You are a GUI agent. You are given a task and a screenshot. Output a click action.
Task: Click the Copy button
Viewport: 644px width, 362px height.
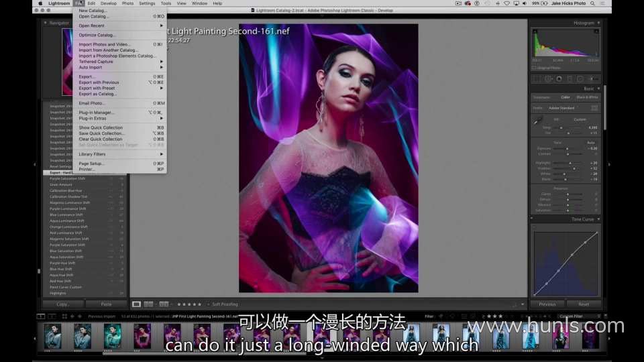(x=63, y=304)
